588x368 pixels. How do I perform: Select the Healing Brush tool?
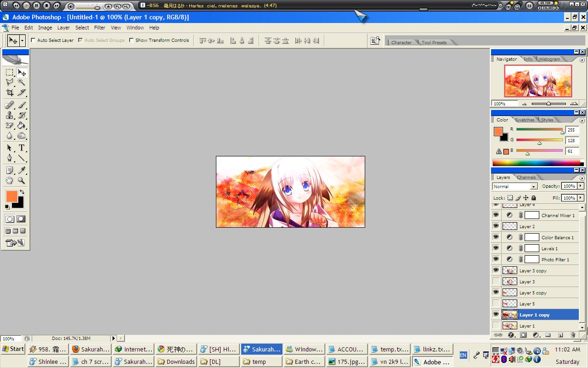(x=9, y=105)
